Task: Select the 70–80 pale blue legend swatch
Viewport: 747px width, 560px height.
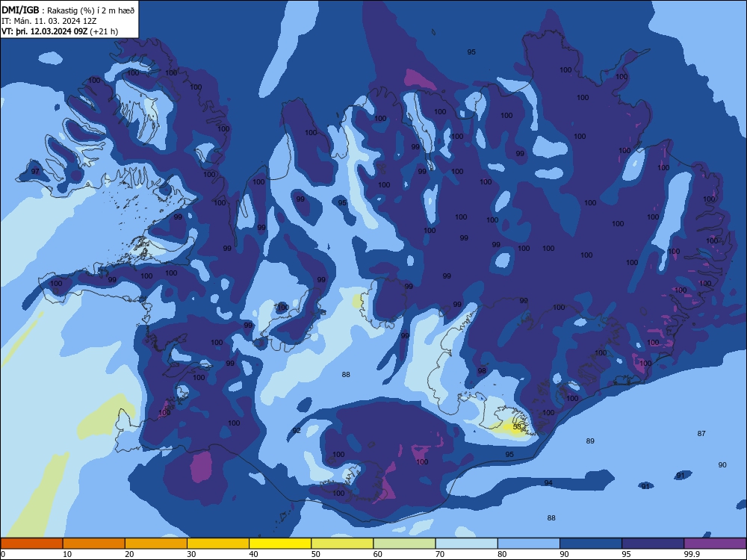Action: 467,544
